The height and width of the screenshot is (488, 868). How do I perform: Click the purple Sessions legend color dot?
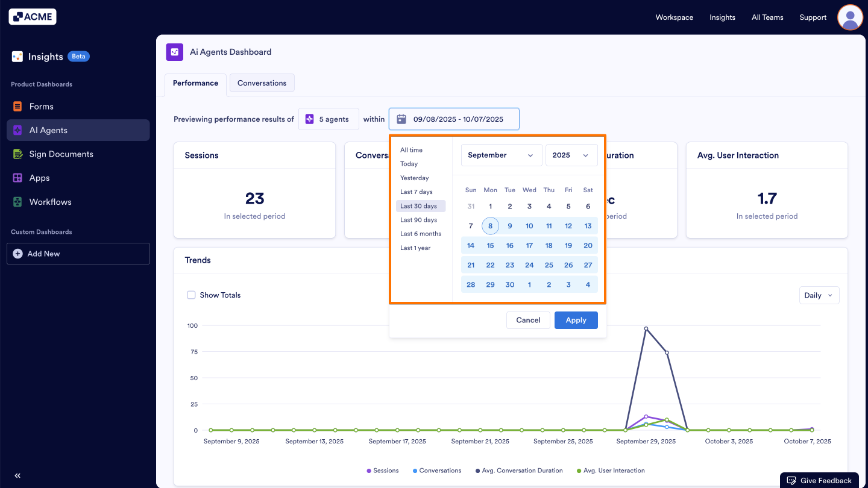368,470
